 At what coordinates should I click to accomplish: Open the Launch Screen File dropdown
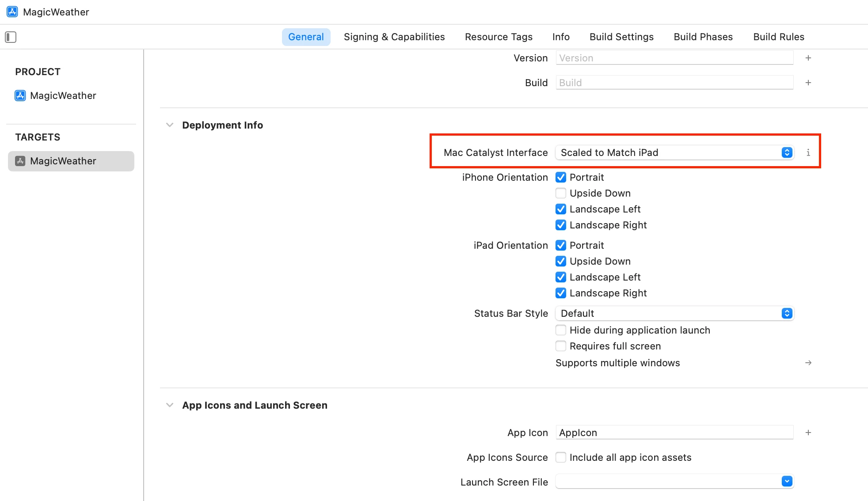(x=674, y=481)
